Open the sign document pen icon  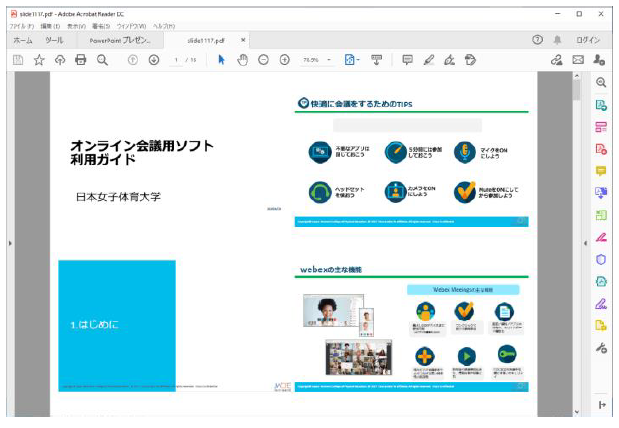coord(449,60)
